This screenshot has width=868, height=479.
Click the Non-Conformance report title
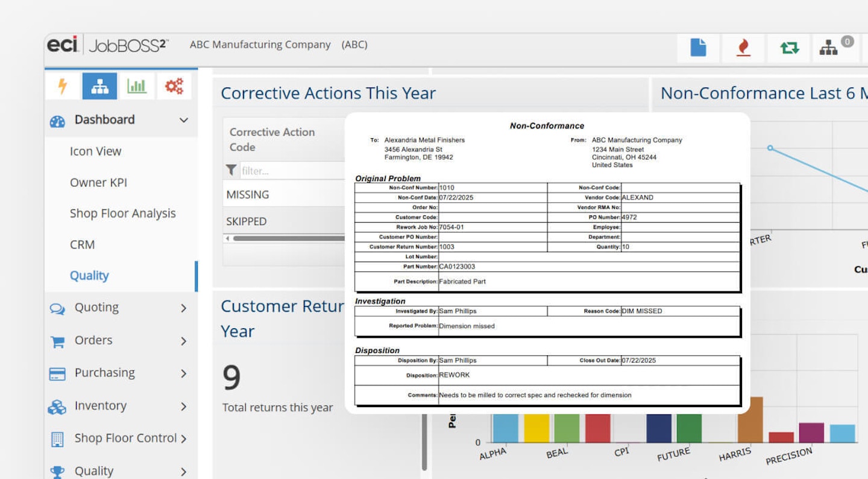[547, 125]
